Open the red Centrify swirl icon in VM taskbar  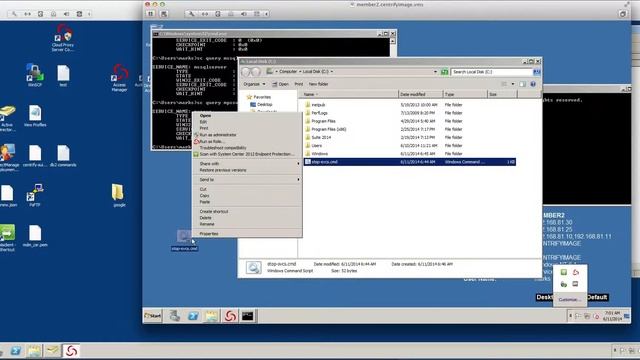[230, 316]
